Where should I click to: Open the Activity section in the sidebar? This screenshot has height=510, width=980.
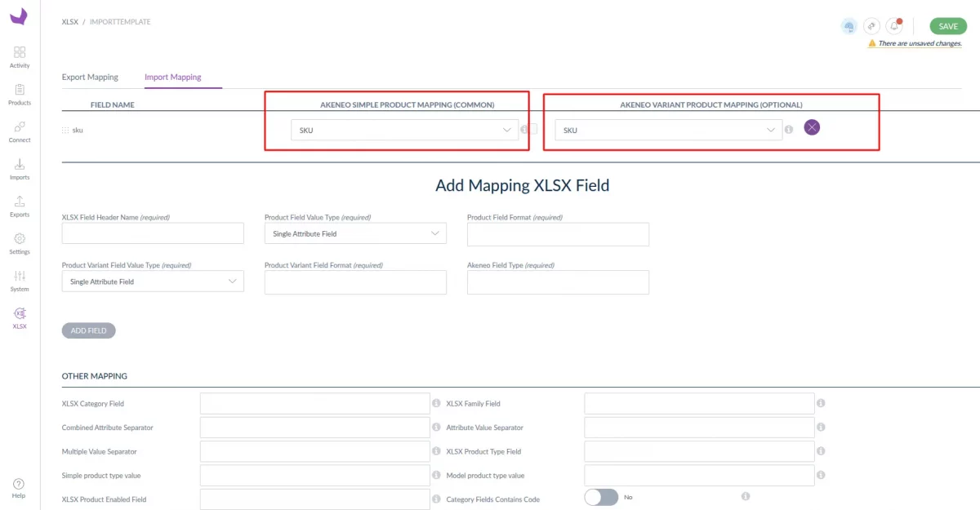pos(20,57)
